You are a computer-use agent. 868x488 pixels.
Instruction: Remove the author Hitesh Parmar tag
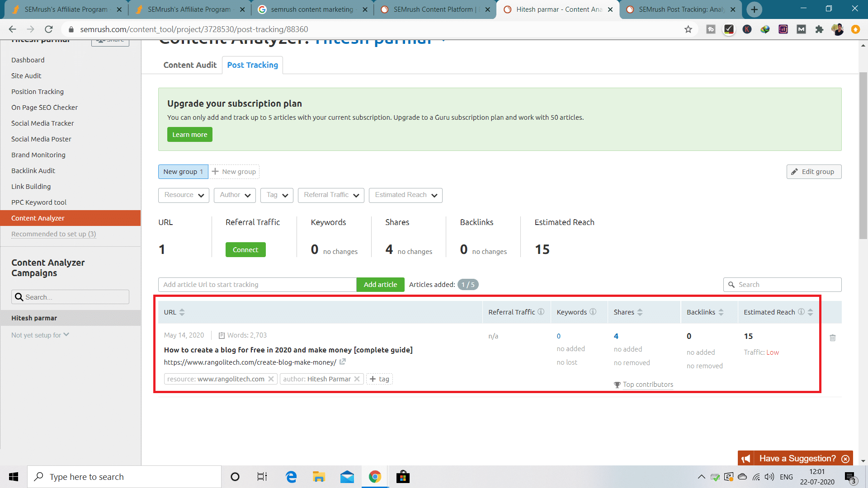coord(357,379)
